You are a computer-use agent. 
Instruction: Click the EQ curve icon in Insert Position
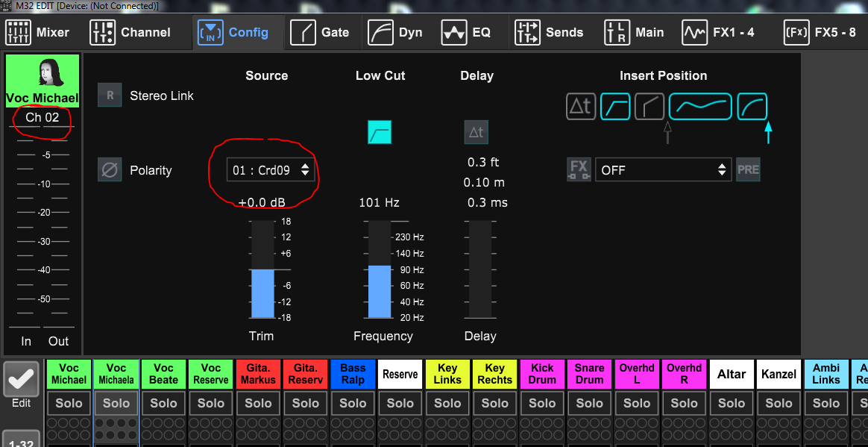[x=699, y=107]
